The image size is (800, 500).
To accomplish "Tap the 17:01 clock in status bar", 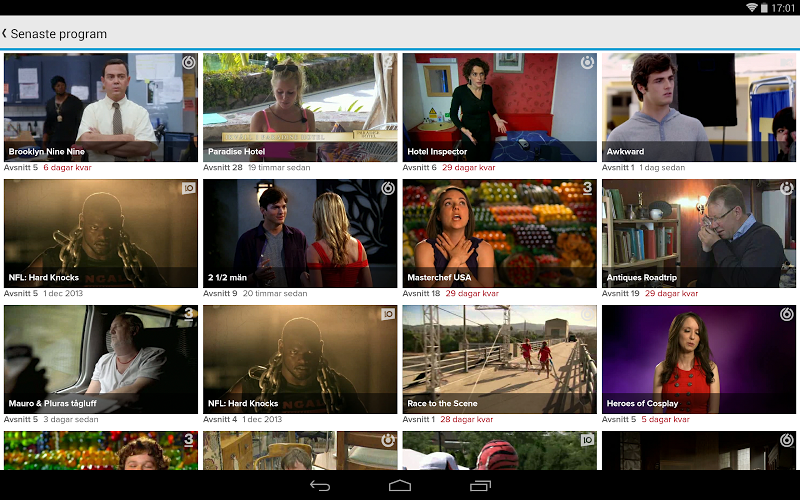I will tap(783, 8).
